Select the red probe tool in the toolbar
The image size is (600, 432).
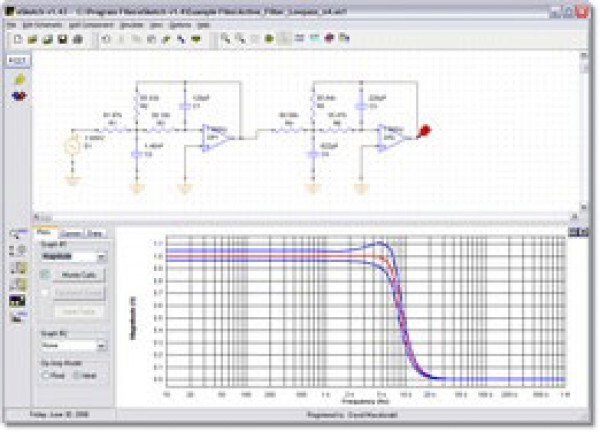coord(329,38)
